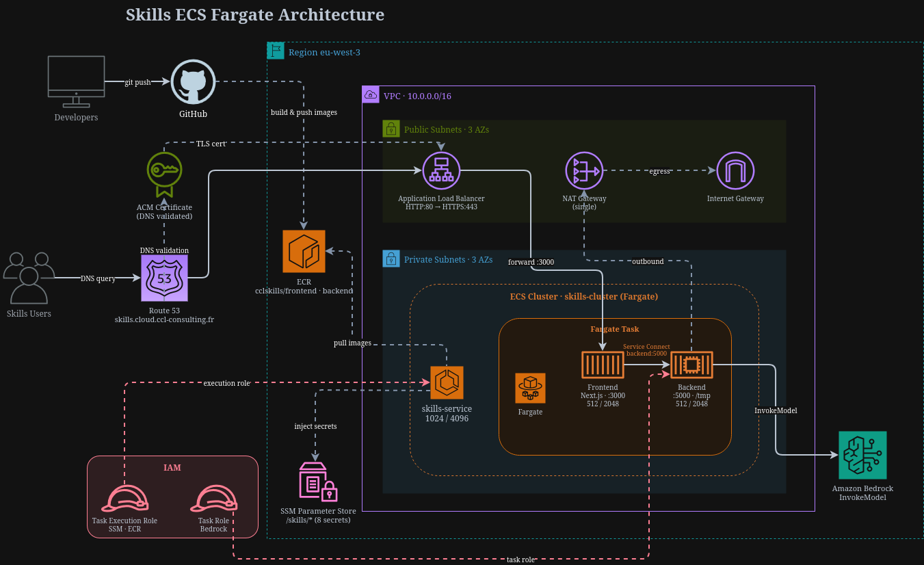Click 'Region eu-west-3' label text
Image resolution: width=924 pixels, height=565 pixels.
point(324,52)
